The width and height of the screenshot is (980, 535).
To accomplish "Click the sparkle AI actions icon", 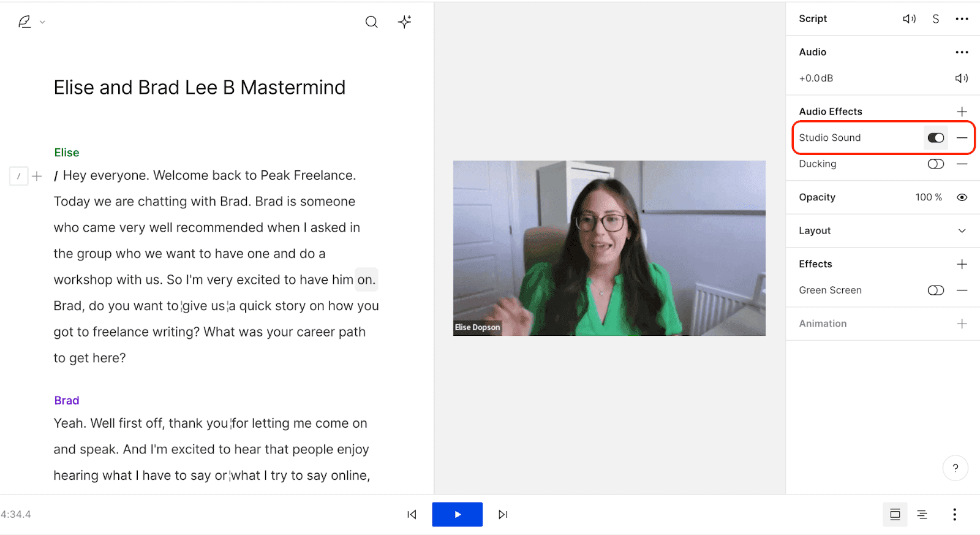I will pyautogui.click(x=404, y=22).
